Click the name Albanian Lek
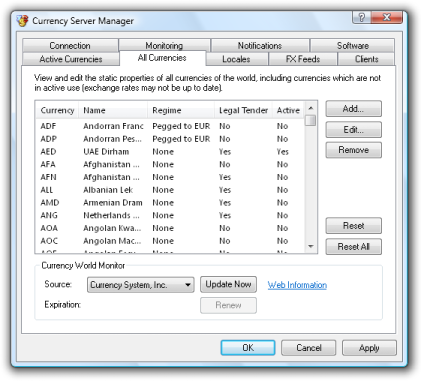The width and height of the screenshot is (421, 381). (108, 190)
